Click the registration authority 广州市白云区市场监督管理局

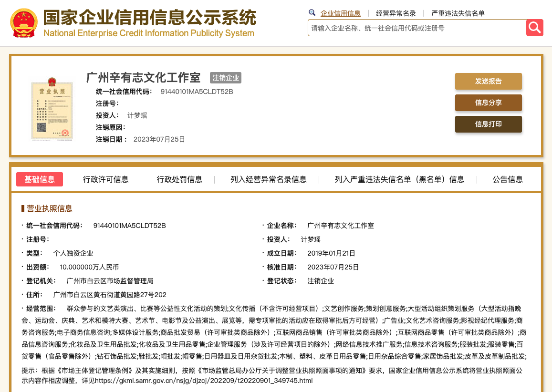click(110, 281)
